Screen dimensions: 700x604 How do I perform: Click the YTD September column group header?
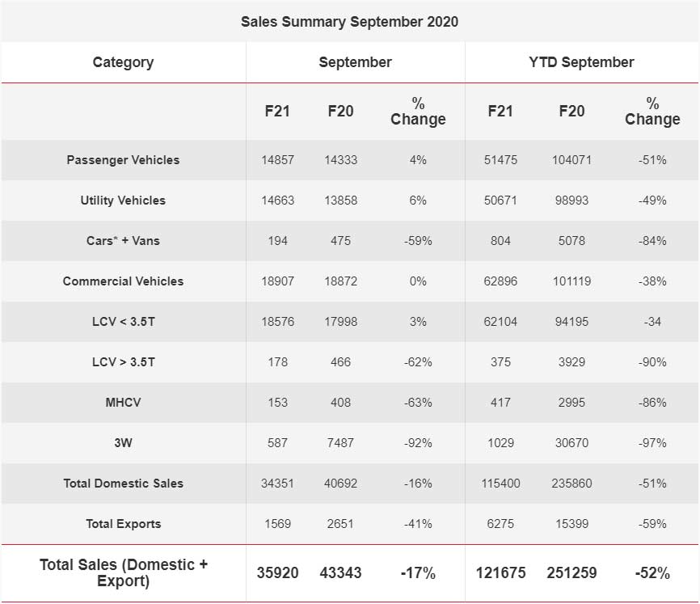[x=582, y=62]
